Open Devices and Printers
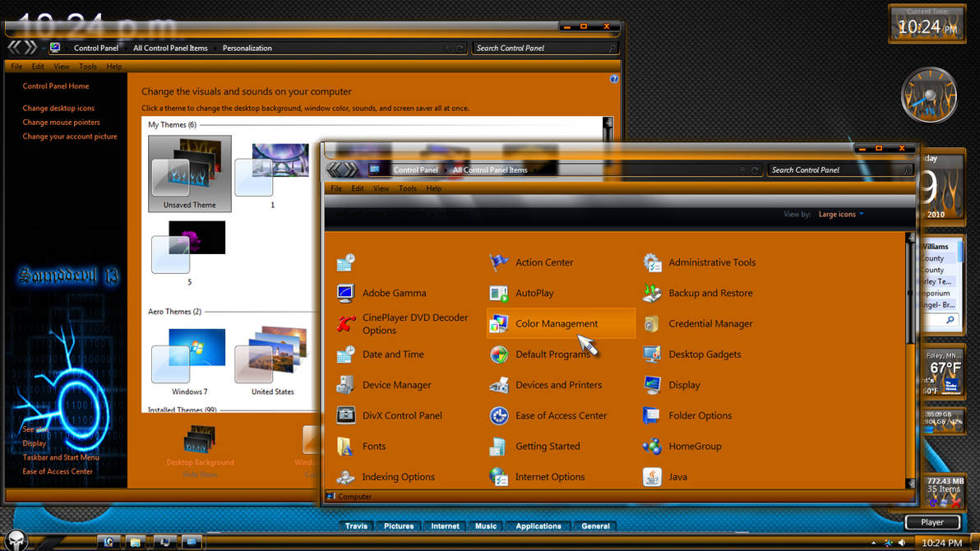Viewport: 980px width, 551px height. tap(558, 385)
